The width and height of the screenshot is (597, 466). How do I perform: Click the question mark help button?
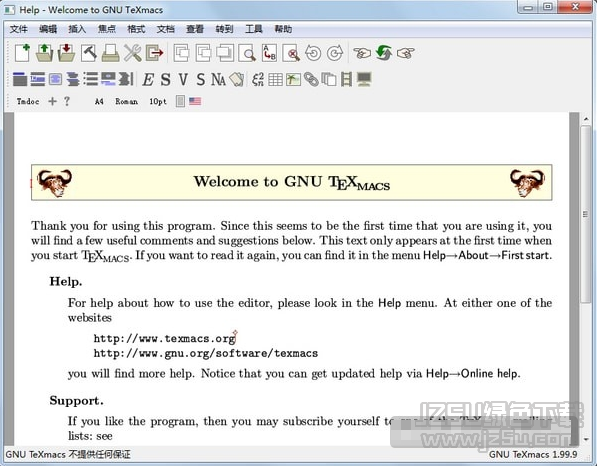(x=67, y=101)
